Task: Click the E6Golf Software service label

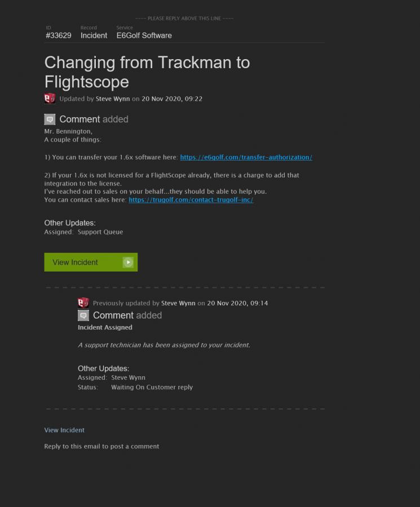Action: [144, 35]
